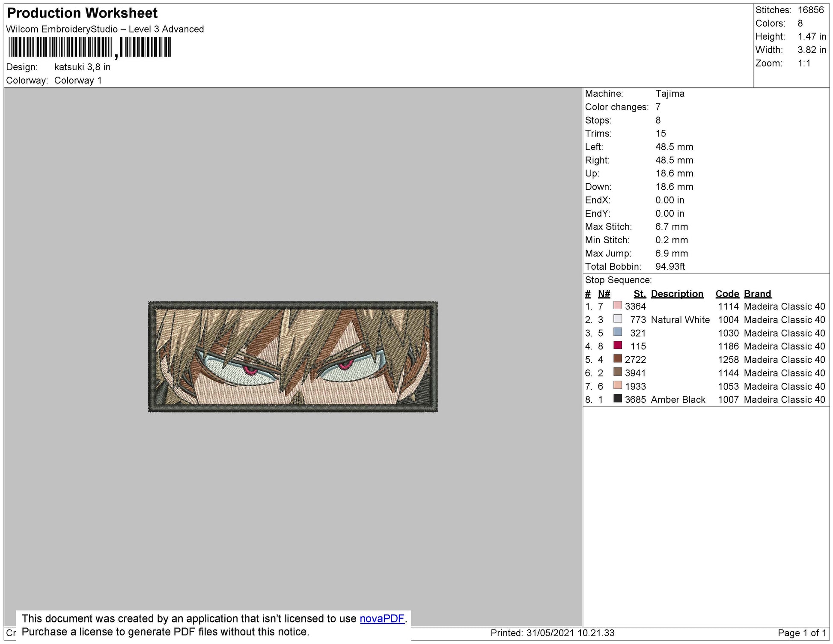Click the Max Stitch value '6.7 mm'
833x644 pixels.
pyautogui.click(x=672, y=227)
